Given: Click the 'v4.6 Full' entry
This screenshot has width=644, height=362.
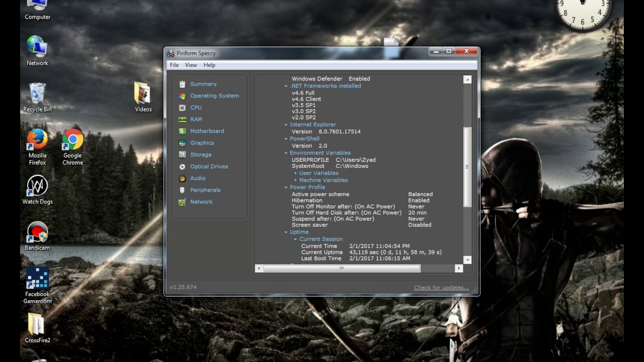Looking at the screenshot, I should click(303, 93).
